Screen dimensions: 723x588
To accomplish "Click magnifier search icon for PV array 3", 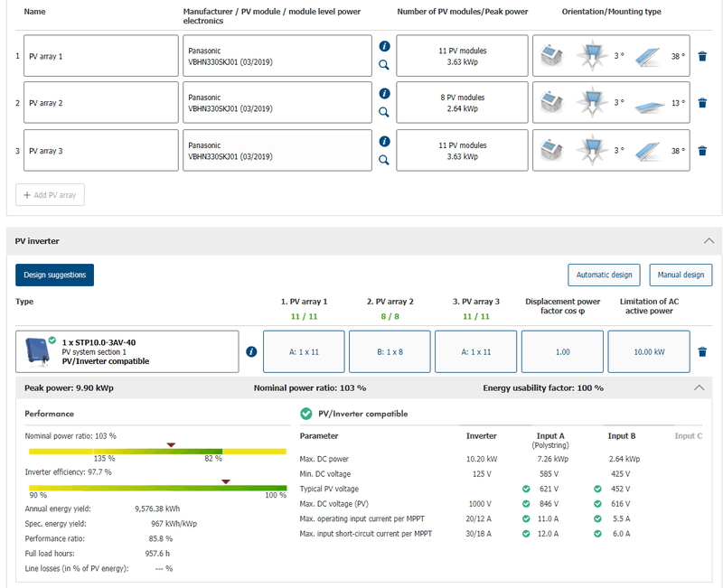I will 384,160.
